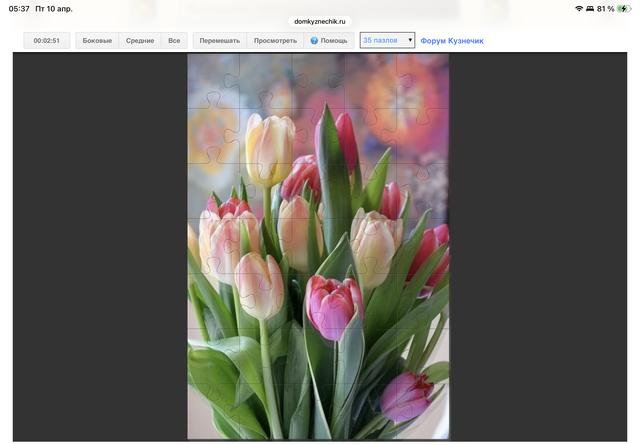The image size is (640, 445).
Task: Tap the Wi-Fi status icon
Action: pos(579,8)
